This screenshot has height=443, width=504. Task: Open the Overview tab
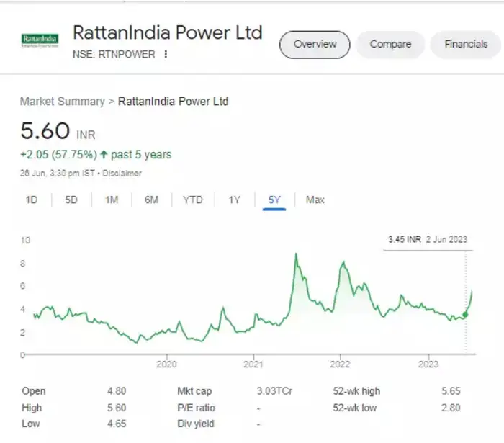[x=315, y=45]
